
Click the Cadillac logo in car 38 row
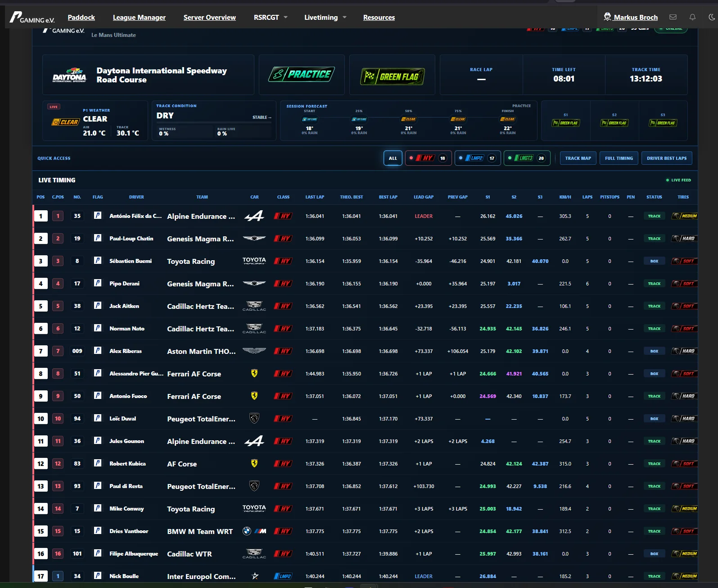click(x=254, y=306)
